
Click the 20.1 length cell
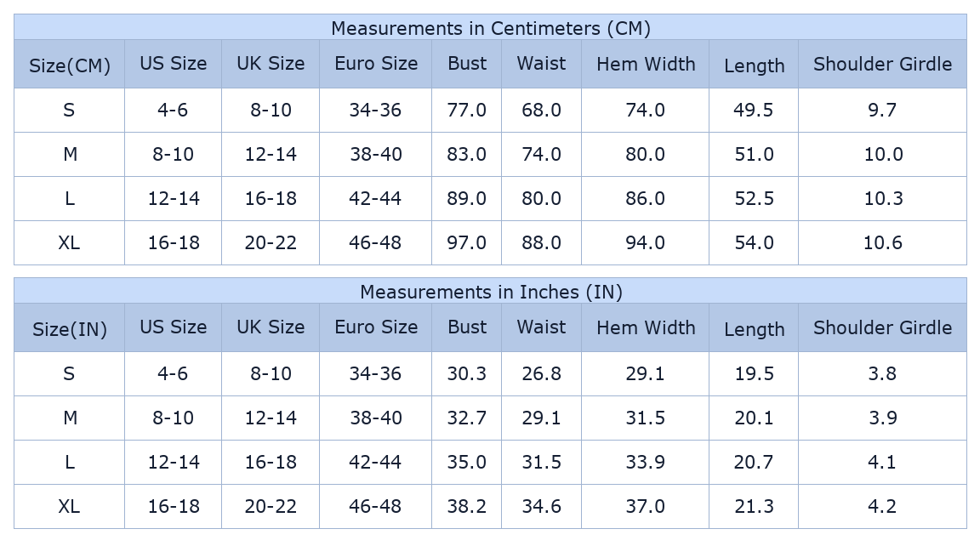click(754, 418)
